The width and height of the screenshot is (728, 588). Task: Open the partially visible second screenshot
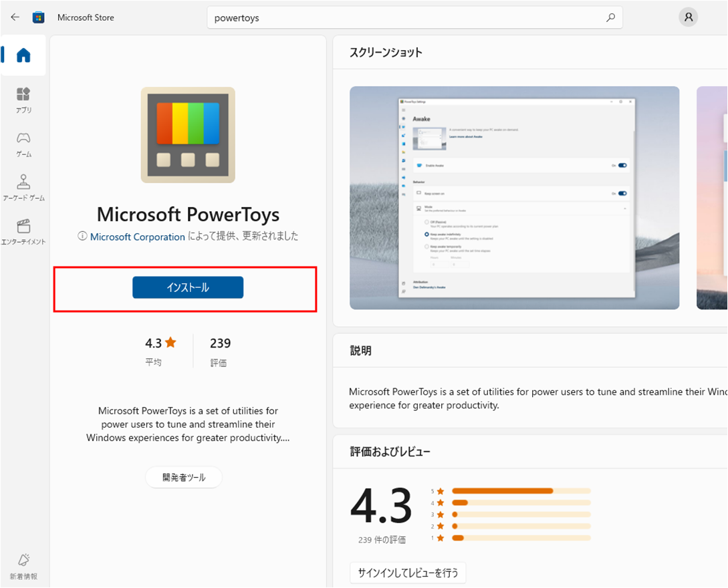point(712,198)
